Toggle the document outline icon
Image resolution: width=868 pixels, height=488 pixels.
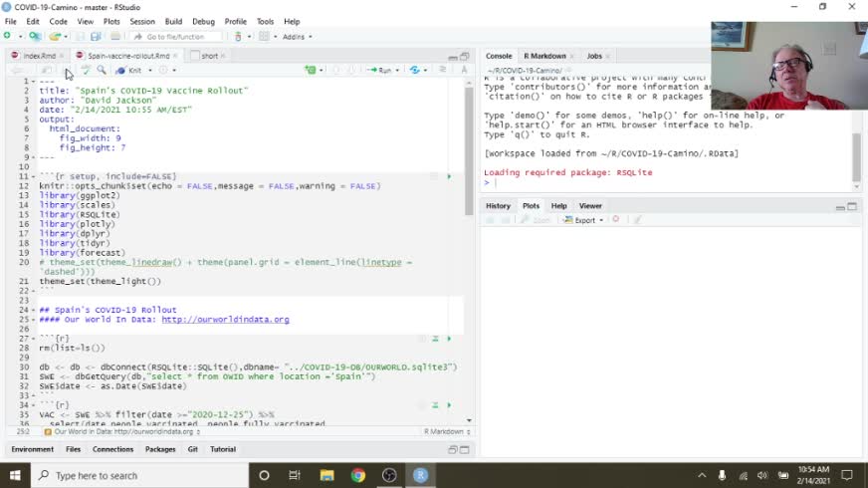click(x=442, y=70)
